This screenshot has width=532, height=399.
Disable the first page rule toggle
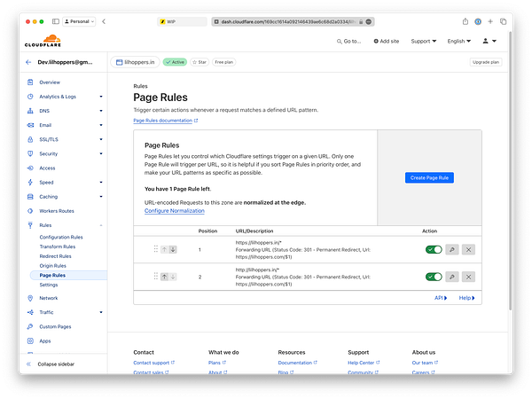point(433,250)
